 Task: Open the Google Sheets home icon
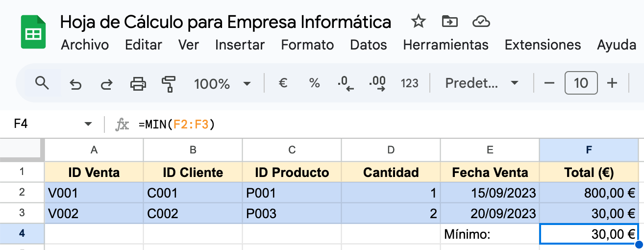[33, 32]
